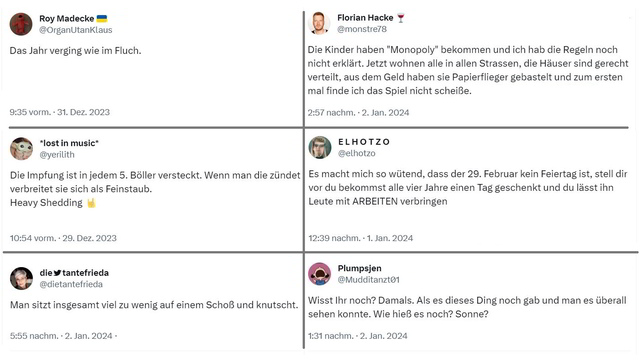Open the *lost in music* avatar

click(22, 149)
